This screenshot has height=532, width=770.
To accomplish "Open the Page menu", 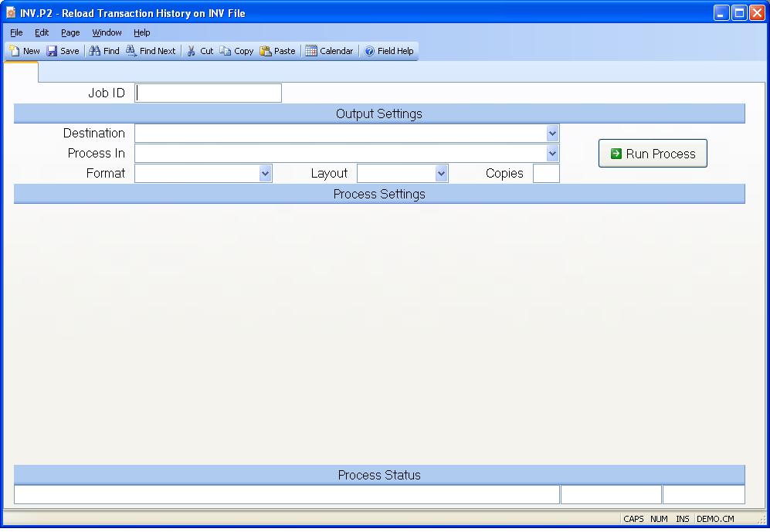I will coord(70,32).
